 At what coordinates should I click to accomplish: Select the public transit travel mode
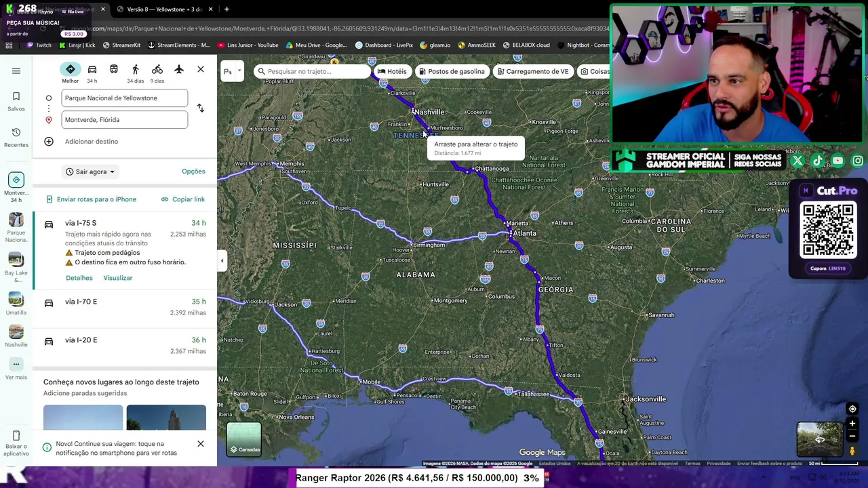click(114, 69)
